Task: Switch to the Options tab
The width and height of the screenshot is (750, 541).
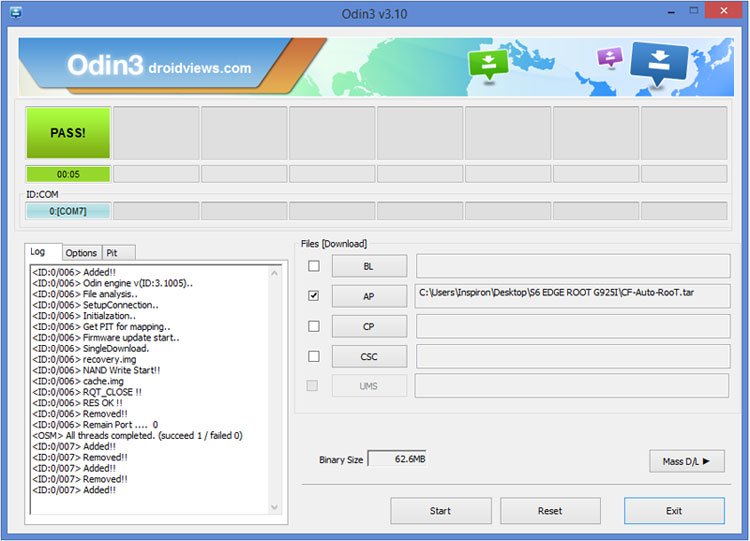Action: (81, 253)
